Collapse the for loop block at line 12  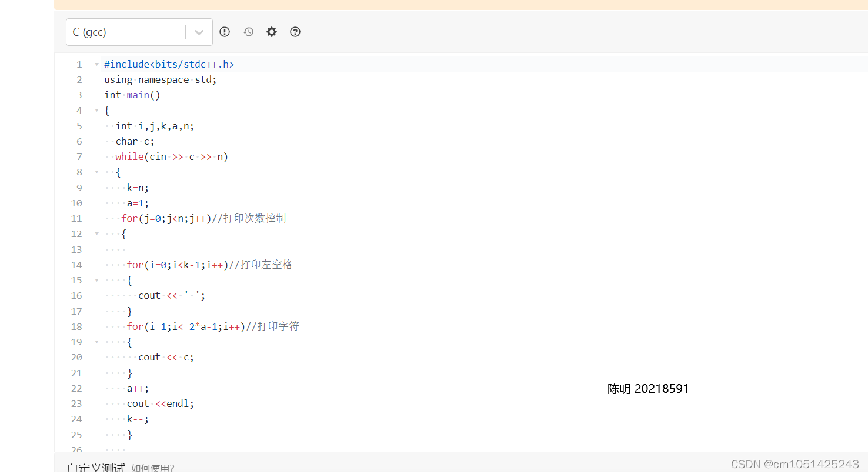pos(96,234)
